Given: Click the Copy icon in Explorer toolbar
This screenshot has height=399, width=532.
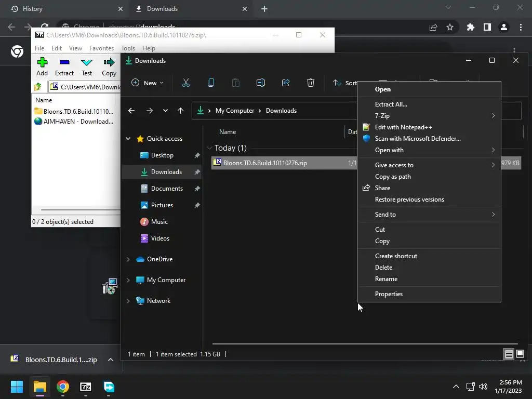Looking at the screenshot, I should point(211,83).
